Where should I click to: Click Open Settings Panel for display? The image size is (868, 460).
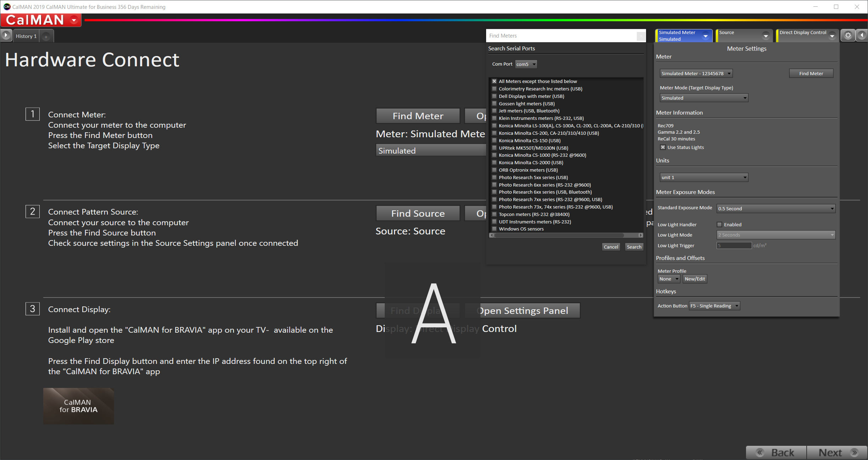(522, 311)
